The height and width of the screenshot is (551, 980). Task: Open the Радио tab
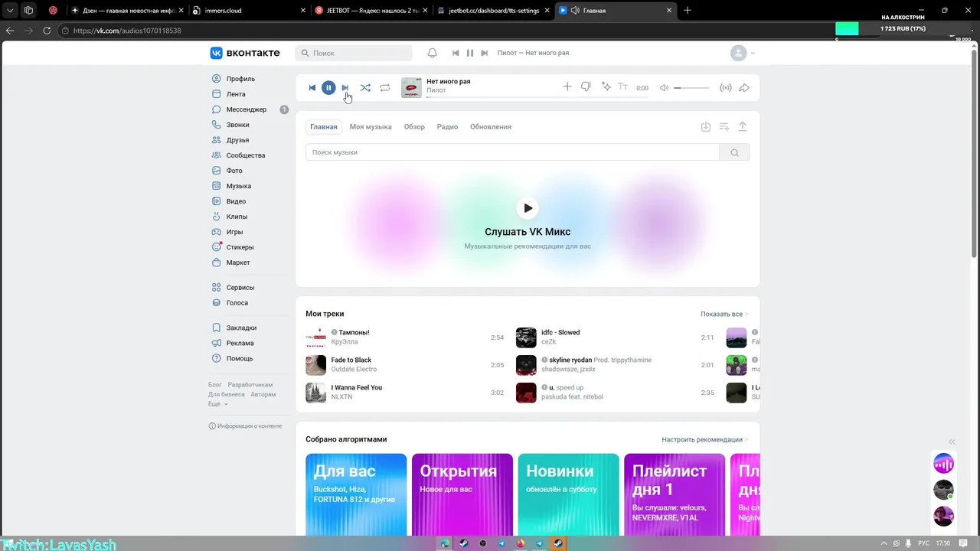pos(447,127)
